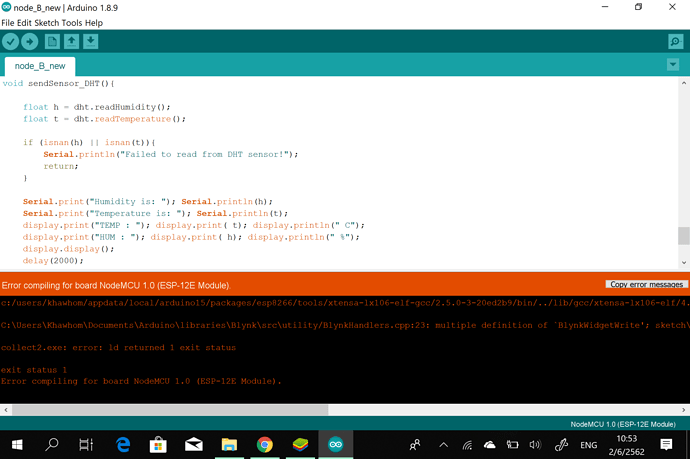Open the Action Center notifications icon
690x459 pixels.
[666, 445]
